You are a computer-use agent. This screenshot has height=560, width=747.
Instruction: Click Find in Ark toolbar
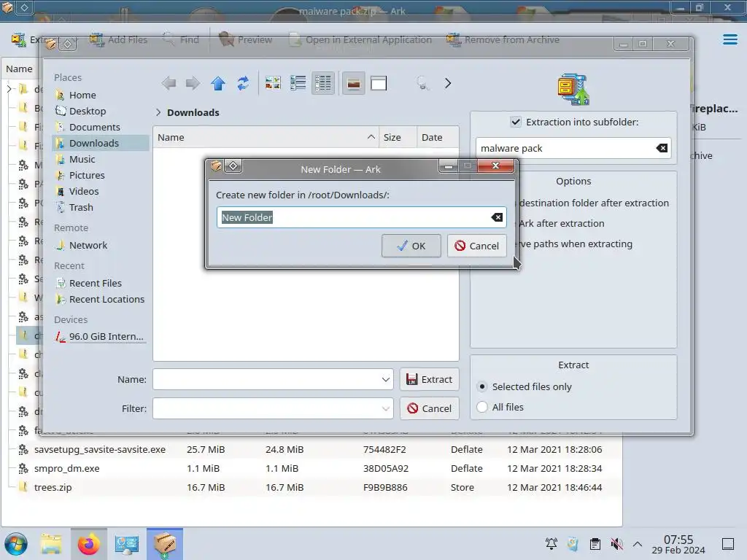point(181,39)
